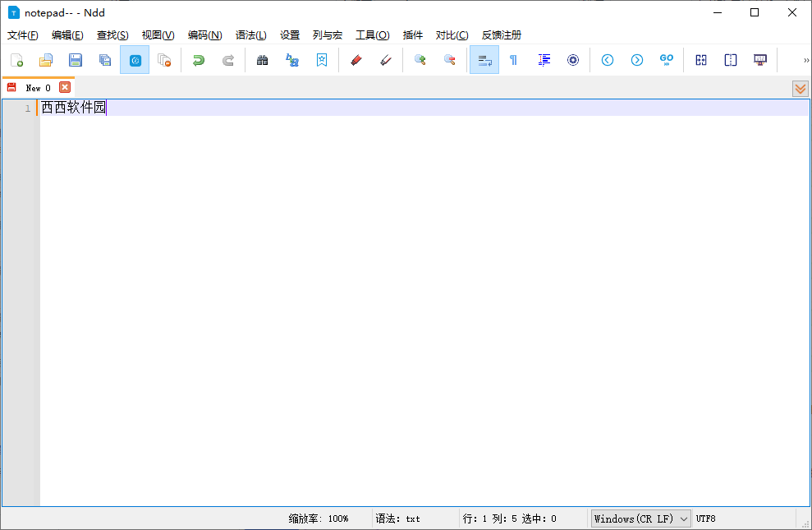Open a file using folder icon
Image resolution: width=812 pixels, height=530 pixels.
pyautogui.click(x=46, y=60)
